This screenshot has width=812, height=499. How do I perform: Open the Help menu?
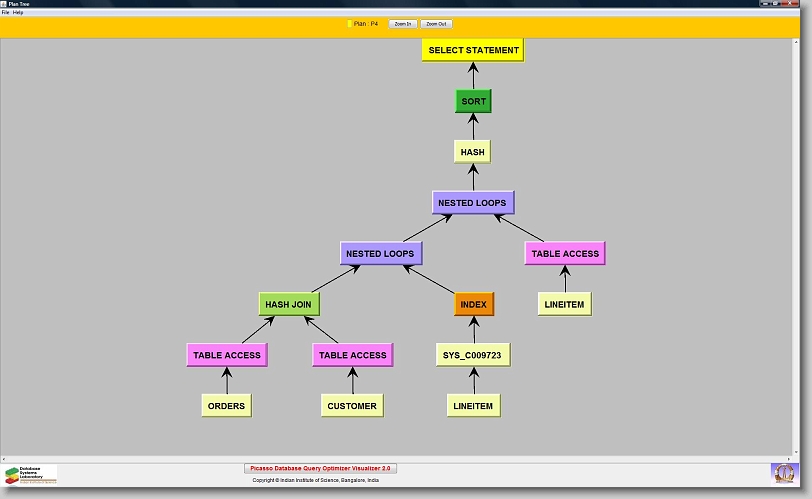(x=18, y=12)
